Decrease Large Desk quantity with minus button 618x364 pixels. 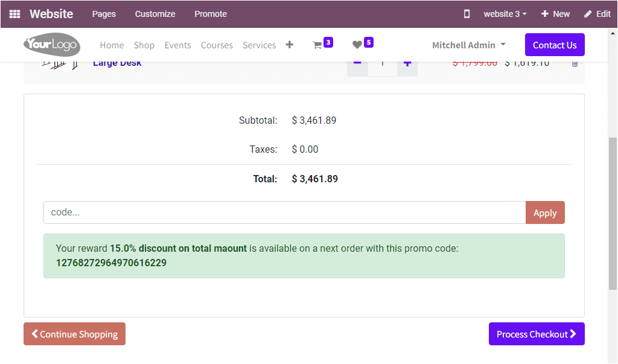click(357, 62)
